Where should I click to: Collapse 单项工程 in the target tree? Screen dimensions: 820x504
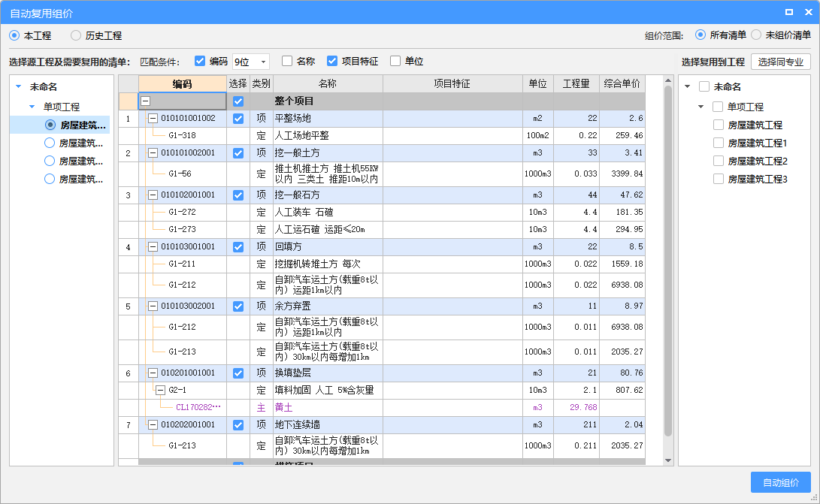point(700,107)
